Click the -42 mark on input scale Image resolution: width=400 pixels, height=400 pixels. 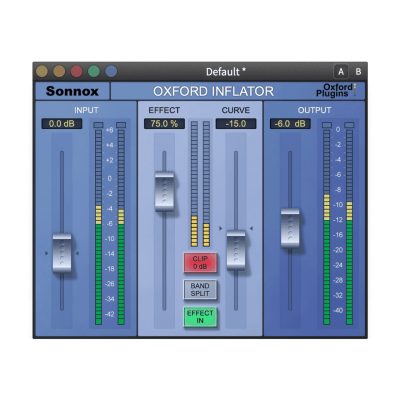click(110, 314)
